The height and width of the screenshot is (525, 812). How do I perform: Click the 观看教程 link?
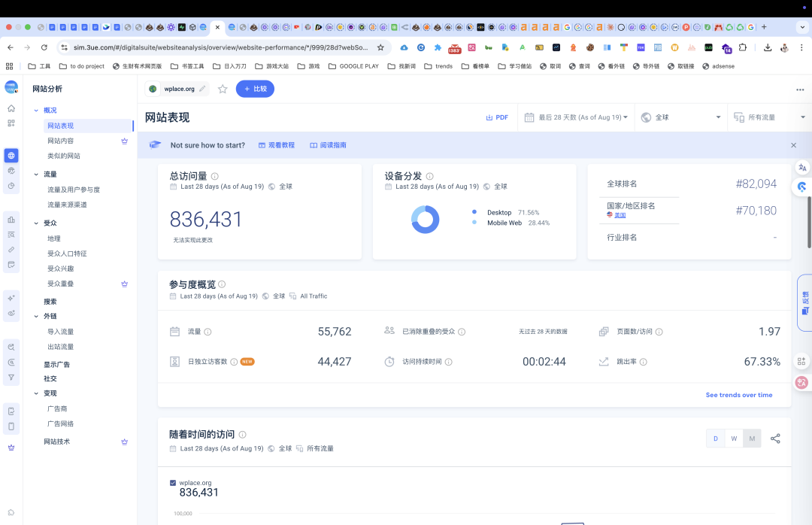pos(277,145)
